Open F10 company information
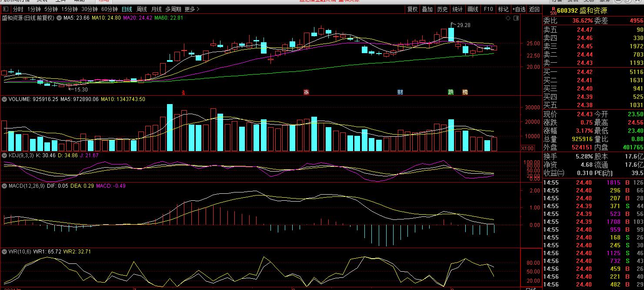644x290 pixels. pyautogui.click(x=488, y=9)
